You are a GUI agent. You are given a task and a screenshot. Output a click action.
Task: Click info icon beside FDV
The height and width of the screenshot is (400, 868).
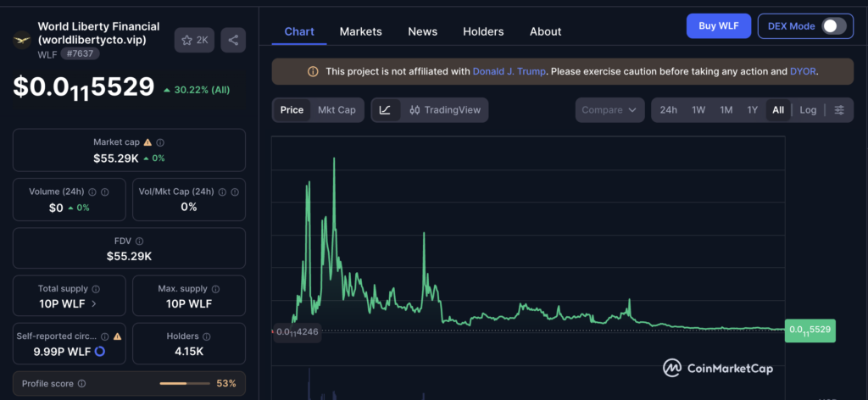139,242
